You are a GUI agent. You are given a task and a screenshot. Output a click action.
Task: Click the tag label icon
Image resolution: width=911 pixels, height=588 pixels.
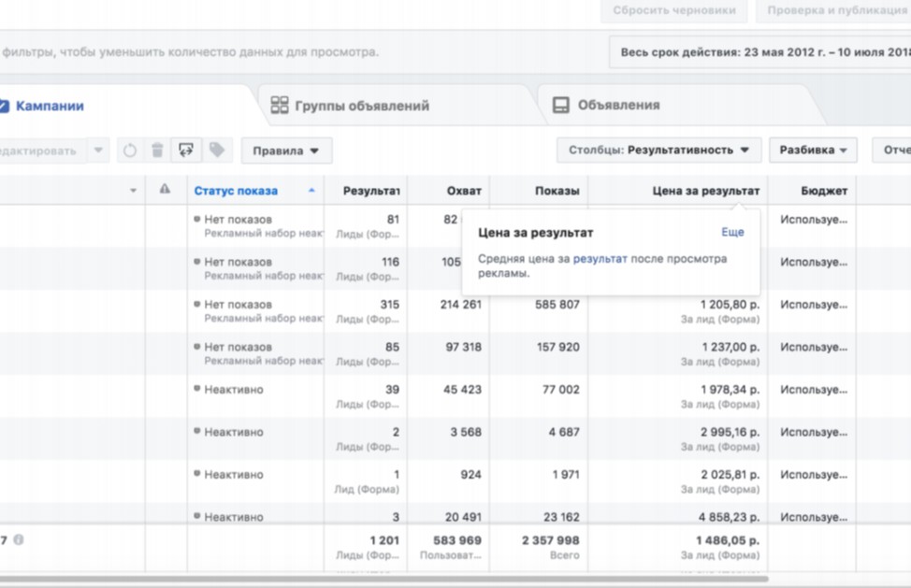[216, 150]
